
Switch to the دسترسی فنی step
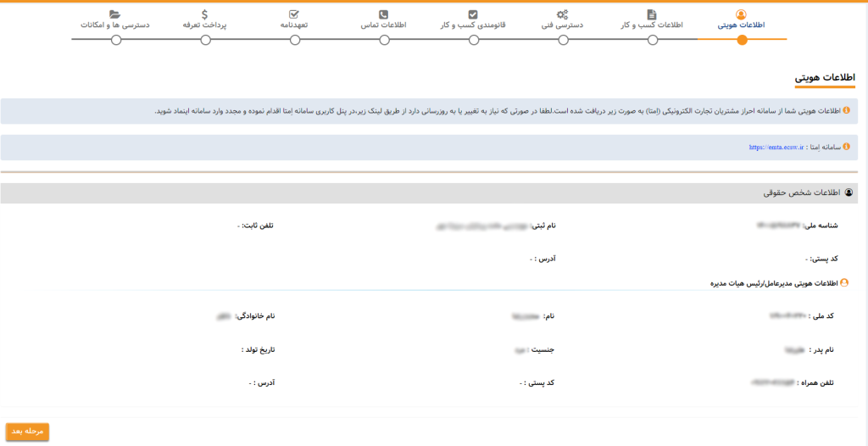[562, 25]
